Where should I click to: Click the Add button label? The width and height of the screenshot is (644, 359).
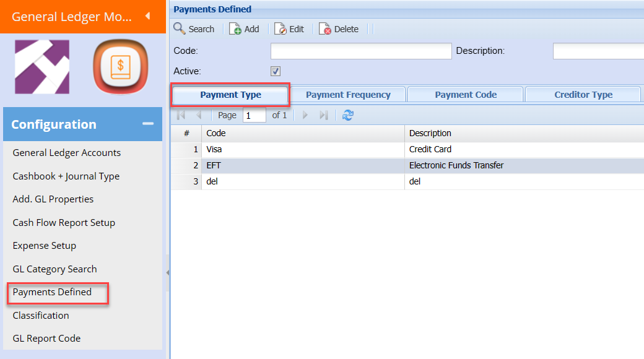251,29
